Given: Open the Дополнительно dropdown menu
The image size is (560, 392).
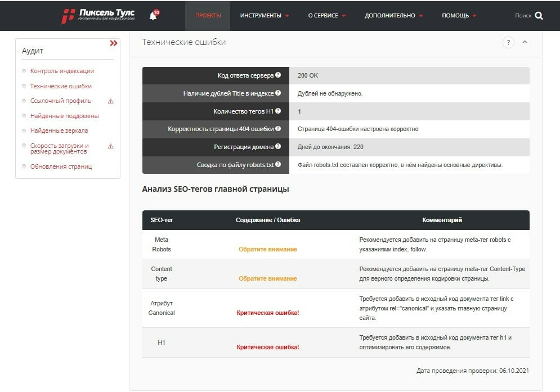Looking at the screenshot, I should (393, 16).
